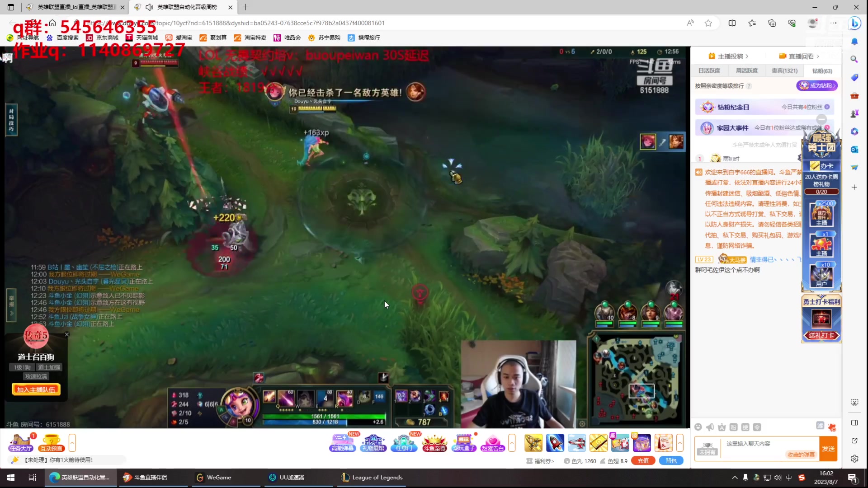Click the 发送 send button
Screen dimensions: 868x488
828,449
